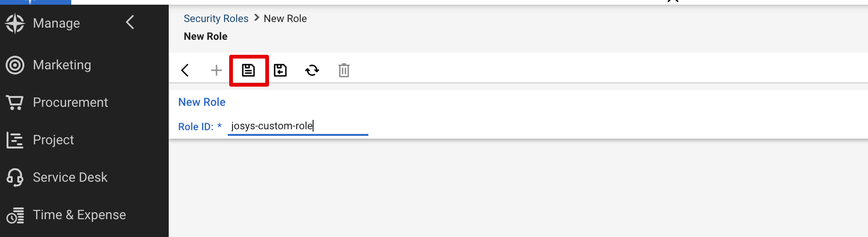Click the New Role section heading
Screen dimensions: 868x237
(x=202, y=102)
